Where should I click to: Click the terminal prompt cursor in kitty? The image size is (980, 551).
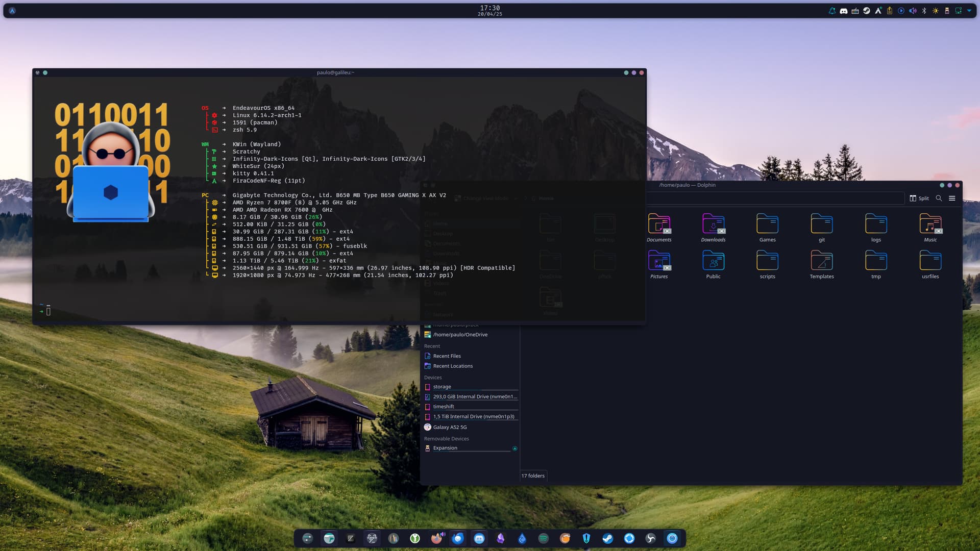48,311
